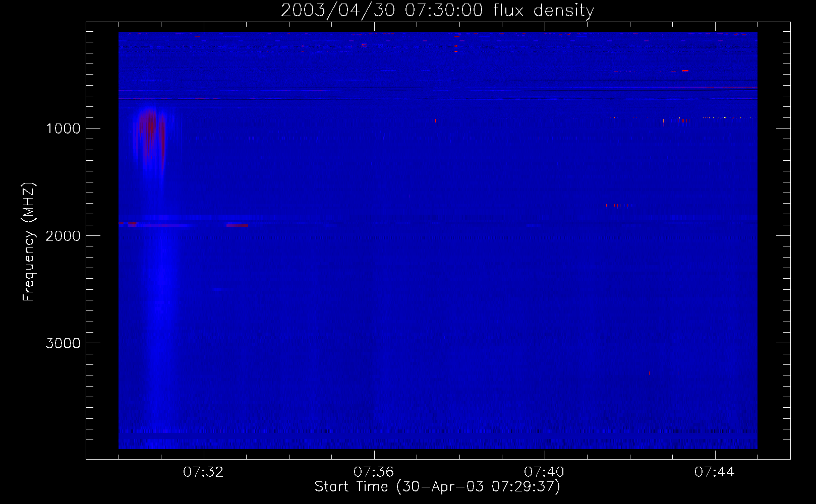Click the 07:40 time tick label
816x504 pixels.
(x=544, y=472)
